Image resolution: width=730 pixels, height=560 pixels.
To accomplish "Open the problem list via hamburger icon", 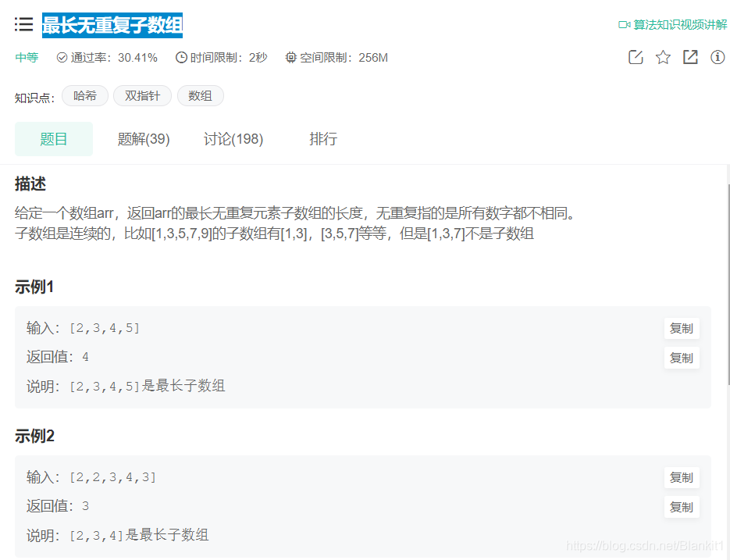I will 24,24.
